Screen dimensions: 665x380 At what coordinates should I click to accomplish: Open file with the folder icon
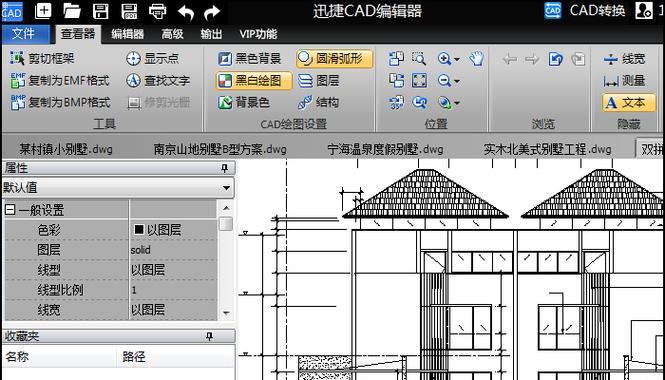coord(72,11)
